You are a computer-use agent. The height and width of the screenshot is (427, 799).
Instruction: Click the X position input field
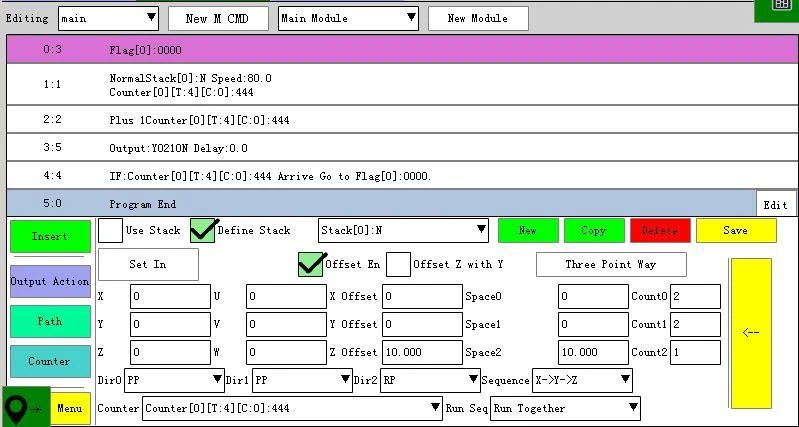pos(170,297)
